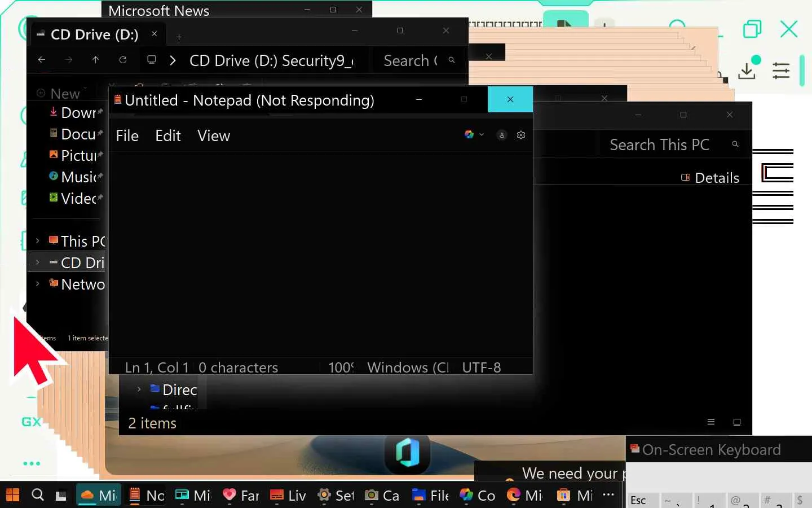Expand the Copilot dropdown arrow in Notepad
Image resolution: width=812 pixels, height=508 pixels.
point(482,134)
